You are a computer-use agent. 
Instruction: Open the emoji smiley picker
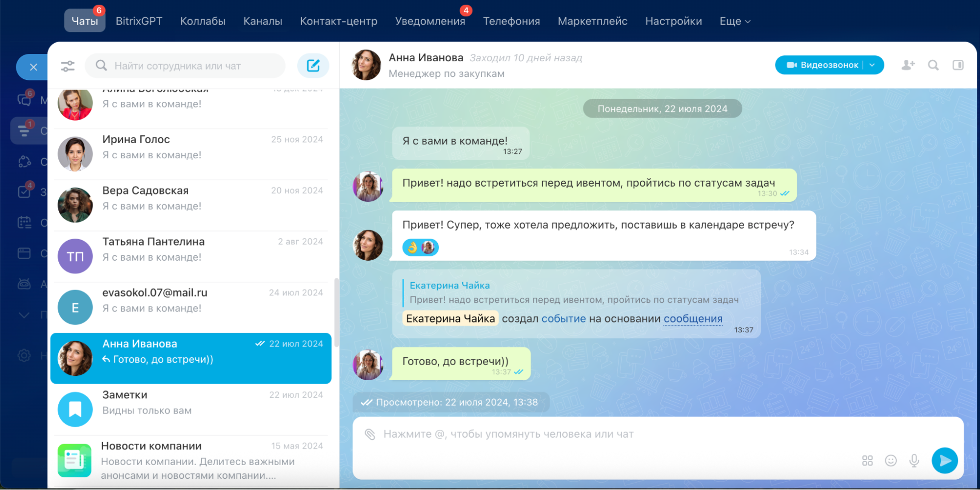pyautogui.click(x=891, y=461)
